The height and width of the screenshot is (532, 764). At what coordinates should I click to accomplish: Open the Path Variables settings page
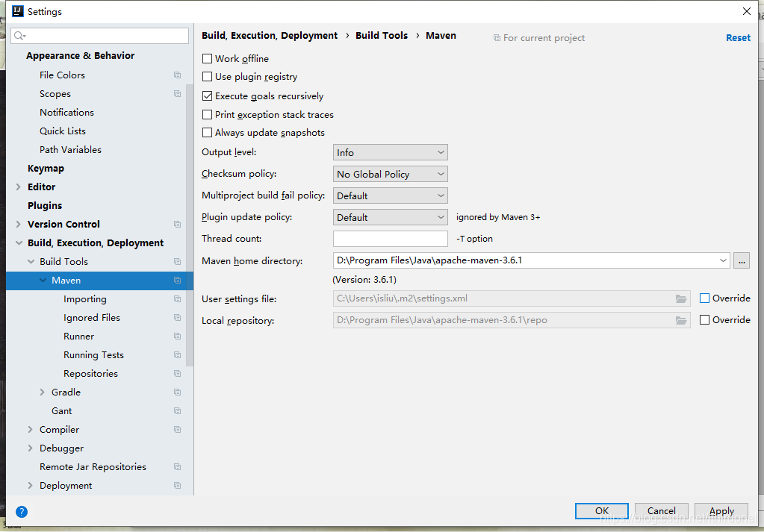(71, 149)
